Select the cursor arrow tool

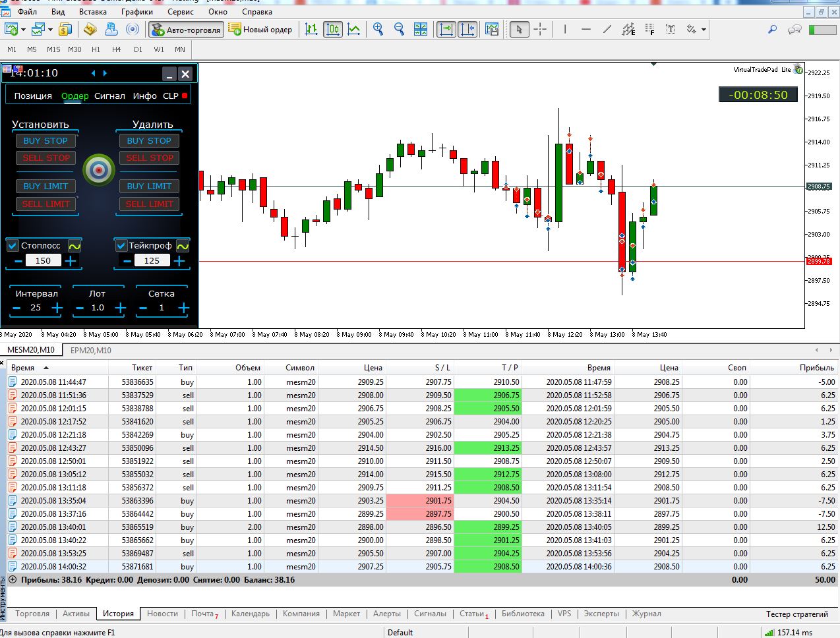tap(520, 29)
